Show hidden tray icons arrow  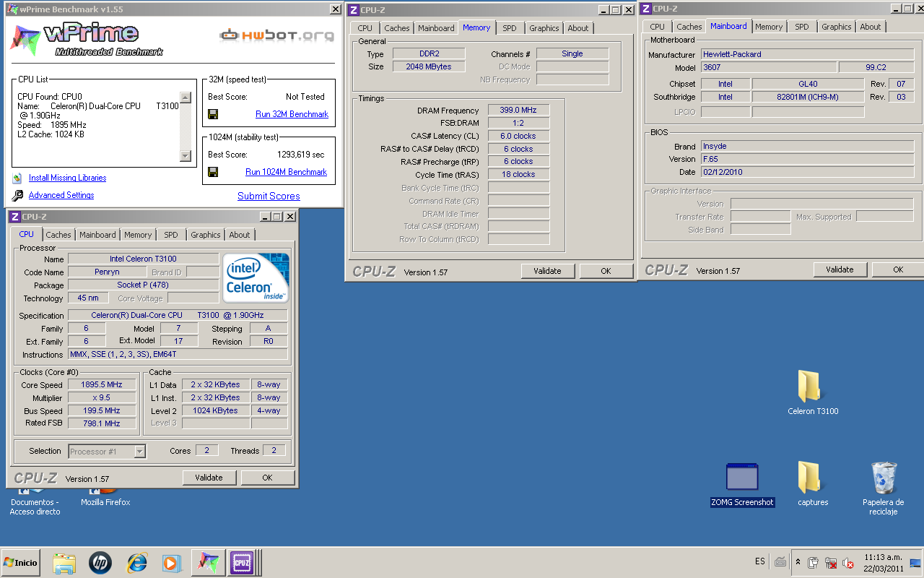click(x=798, y=562)
